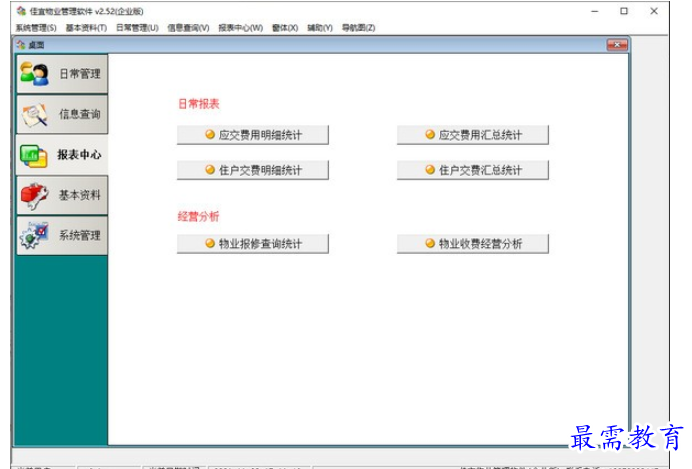The image size is (692, 469).
Task: Open 住户交费汇总统计 report
Action: (473, 170)
